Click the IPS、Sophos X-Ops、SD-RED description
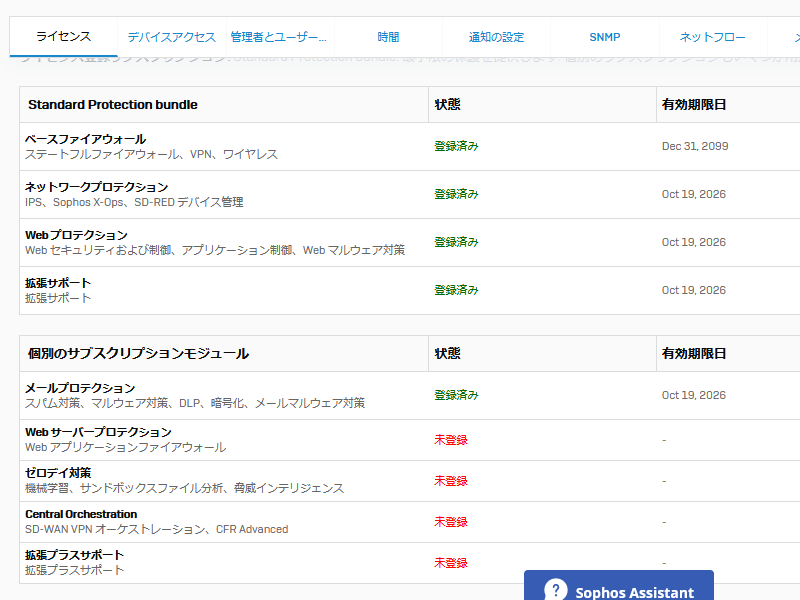The height and width of the screenshot is (600, 800). coord(134,203)
